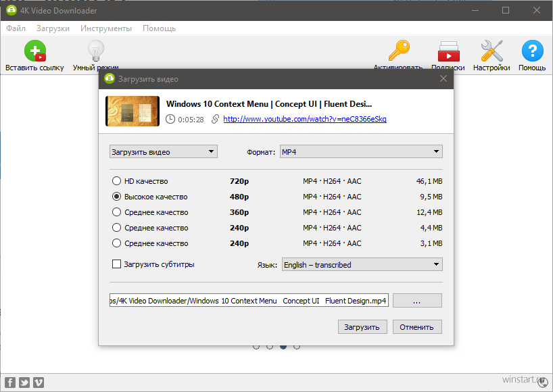Click the bold 480p resolution label

click(x=239, y=197)
